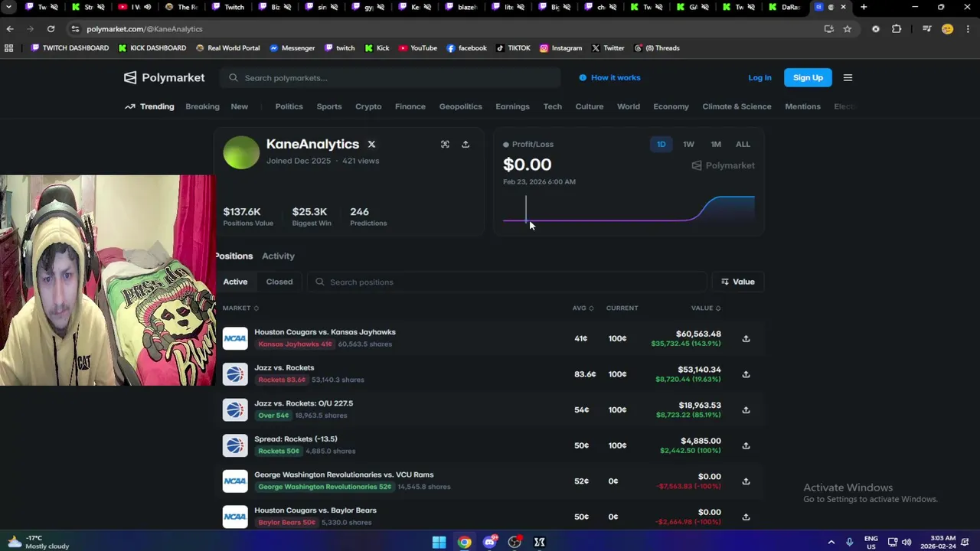Open the Houston Cougars vs. Kansas Jayhawks market
Image resolution: width=980 pixels, height=551 pixels.
coord(325,332)
